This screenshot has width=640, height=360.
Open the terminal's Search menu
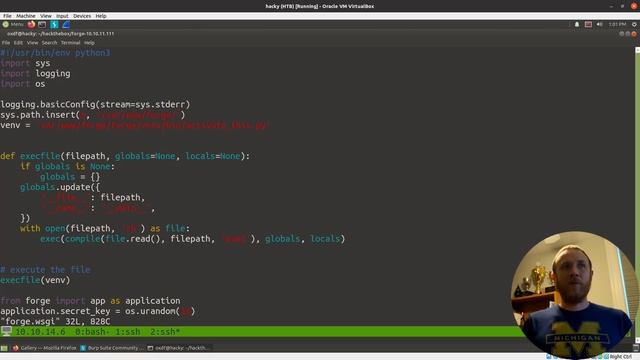coord(49,42)
